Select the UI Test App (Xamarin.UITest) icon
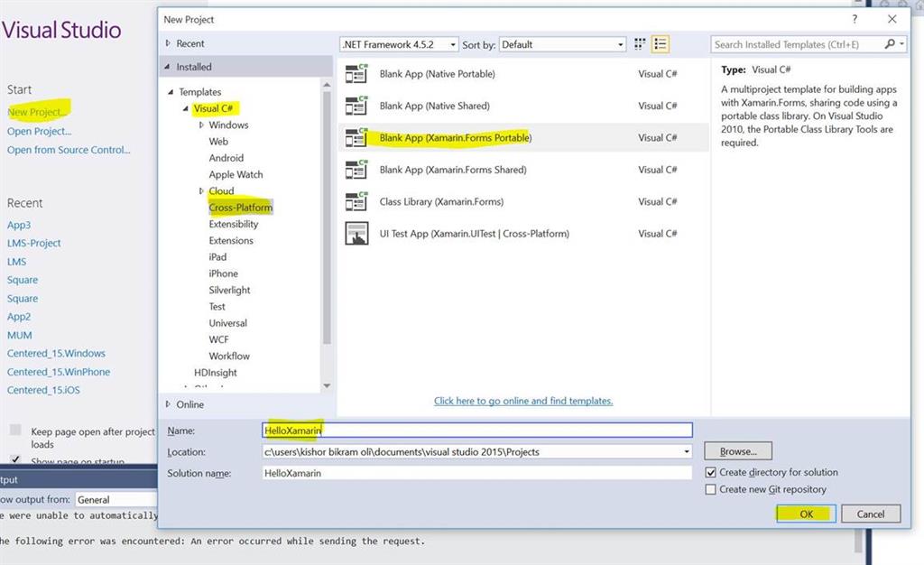The height and width of the screenshot is (565, 924). pyautogui.click(x=356, y=233)
